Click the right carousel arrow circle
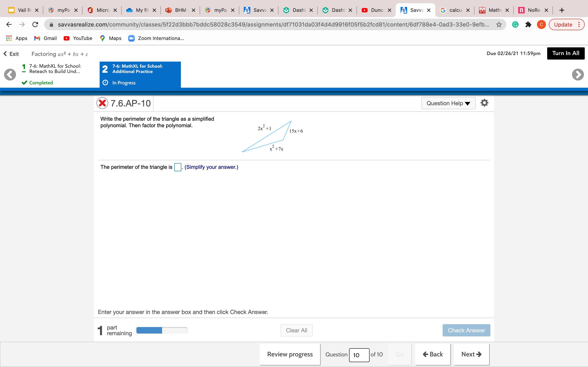This screenshot has width=588, height=367. click(x=578, y=74)
